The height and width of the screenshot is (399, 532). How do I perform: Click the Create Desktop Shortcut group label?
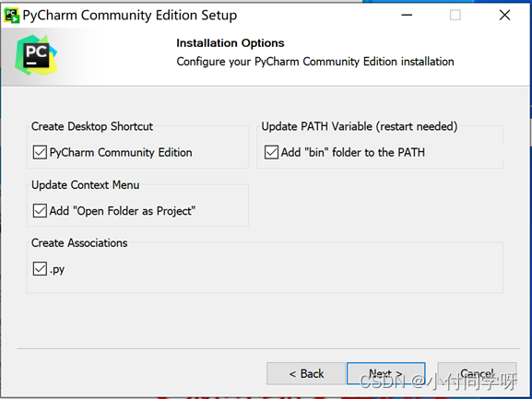92,126
